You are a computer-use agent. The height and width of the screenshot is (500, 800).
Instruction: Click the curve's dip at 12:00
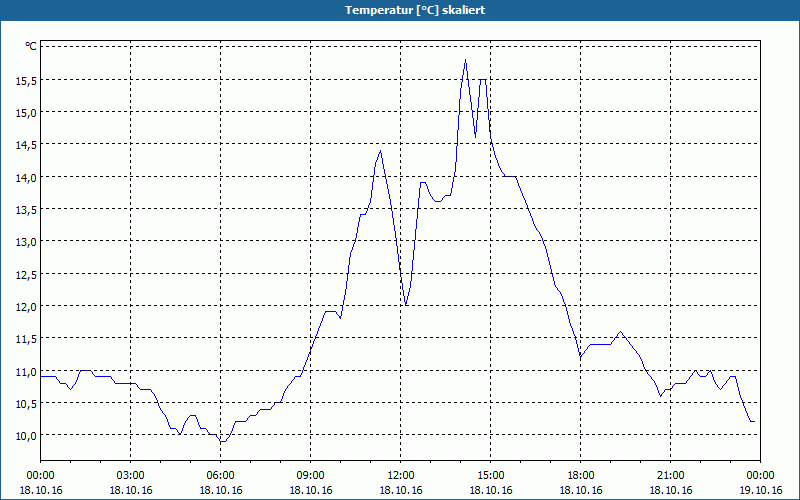pyautogui.click(x=406, y=305)
